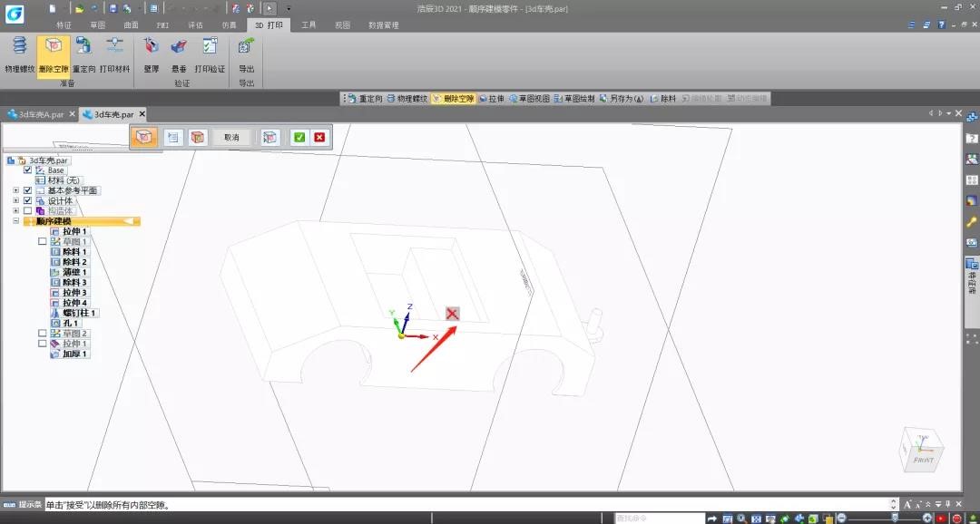Collapse the 顺序建模 node

point(16,221)
